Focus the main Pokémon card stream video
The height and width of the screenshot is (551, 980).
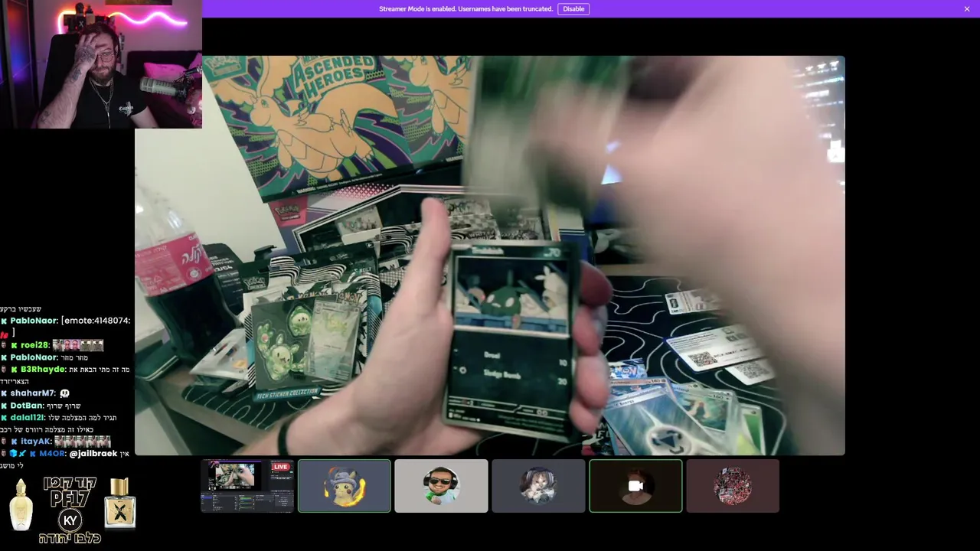(x=490, y=256)
